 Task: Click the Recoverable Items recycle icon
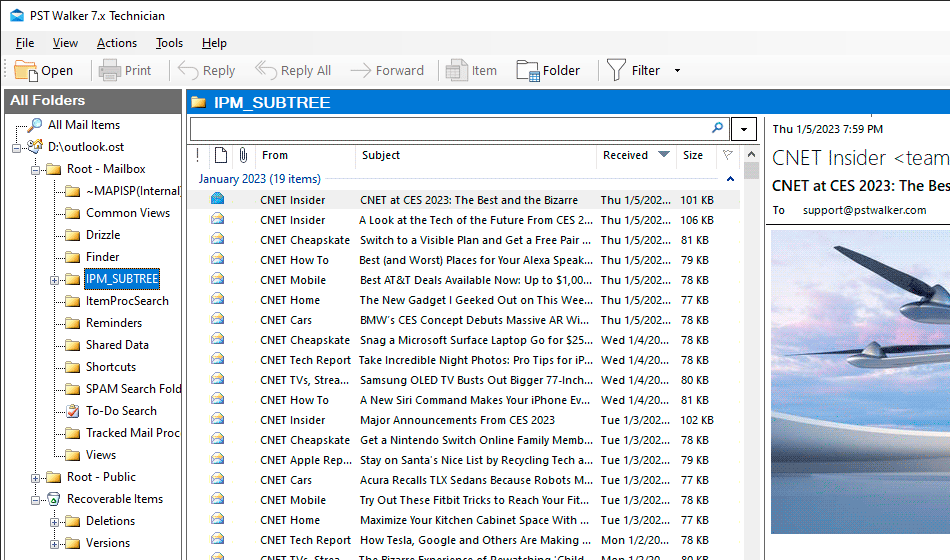tap(54, 499)
